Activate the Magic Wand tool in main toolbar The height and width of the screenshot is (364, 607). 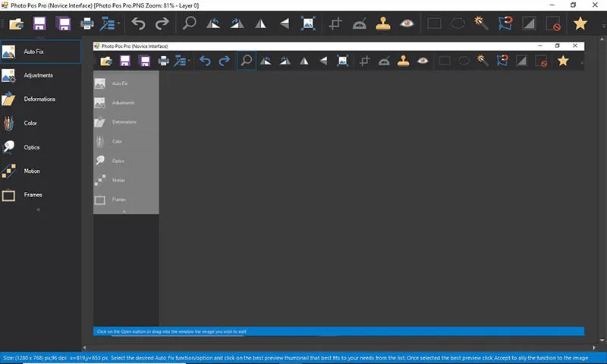(481, 24)
